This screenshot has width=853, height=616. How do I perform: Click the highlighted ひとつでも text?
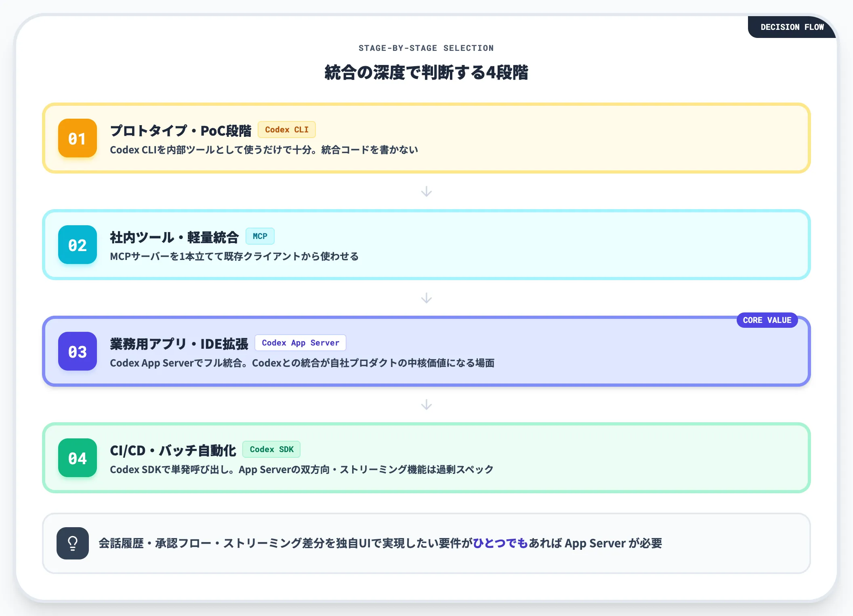click(x=500, y=543)
